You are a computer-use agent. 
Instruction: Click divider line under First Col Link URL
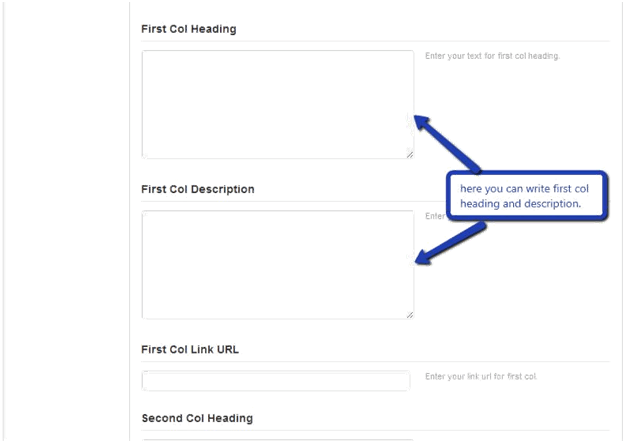[x=375, y=361]
